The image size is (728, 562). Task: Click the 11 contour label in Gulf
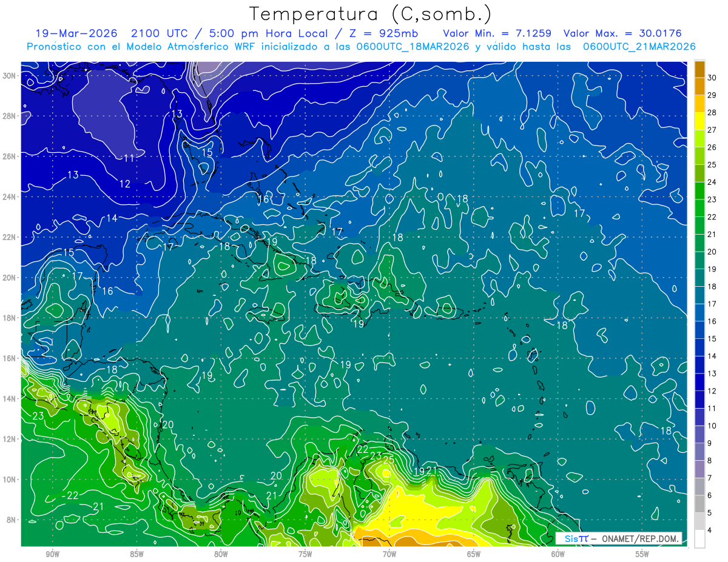coord(129,158)
